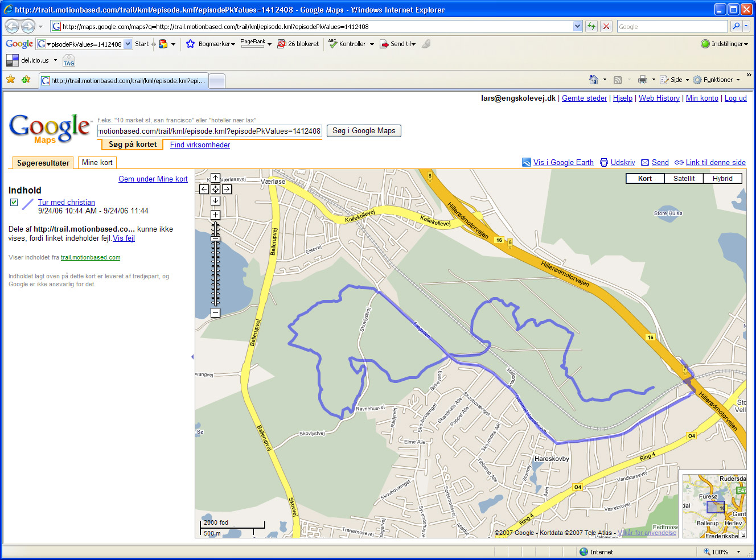Image resolution: width=756 pixels, height=560 pixels.
Task: Uncheck the Tur med christian checkbox
Action: (14, 202)
